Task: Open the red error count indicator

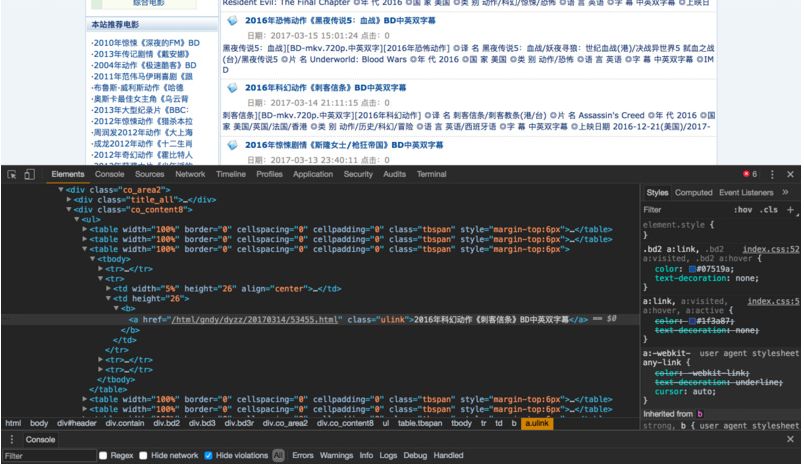Action: click(x=750, y=174)
